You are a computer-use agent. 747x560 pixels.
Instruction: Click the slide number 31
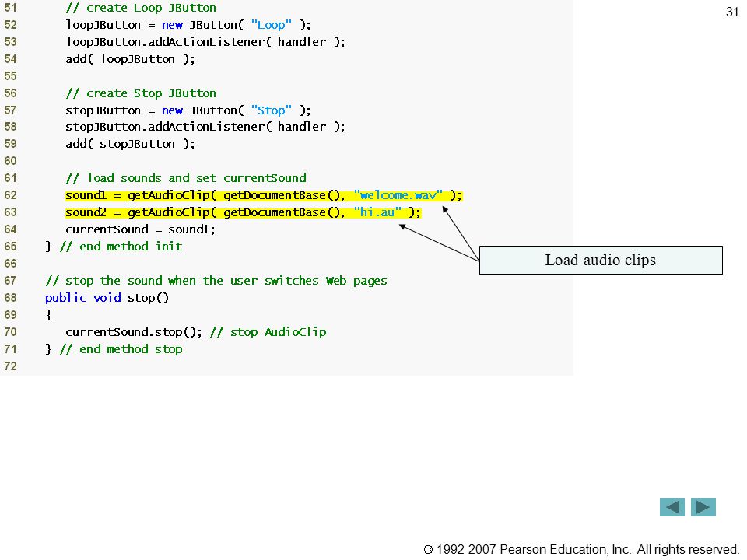[731, 12]
